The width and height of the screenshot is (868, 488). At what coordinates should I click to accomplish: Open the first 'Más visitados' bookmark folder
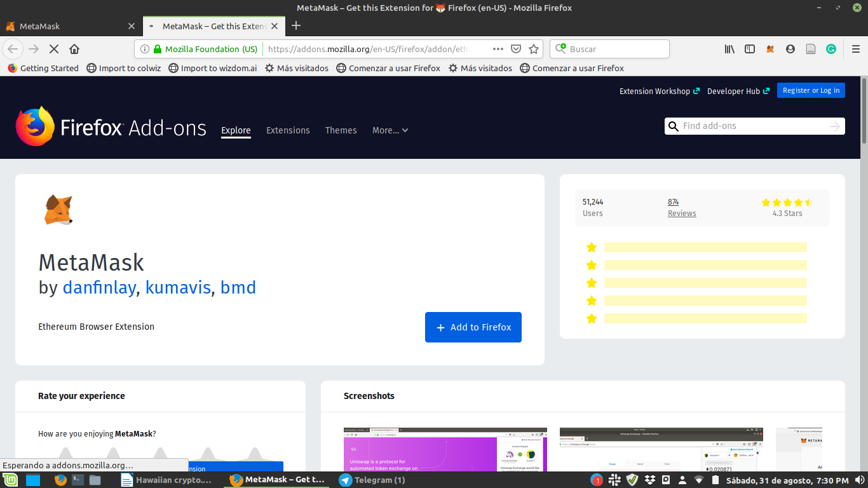tap(297, 68)
